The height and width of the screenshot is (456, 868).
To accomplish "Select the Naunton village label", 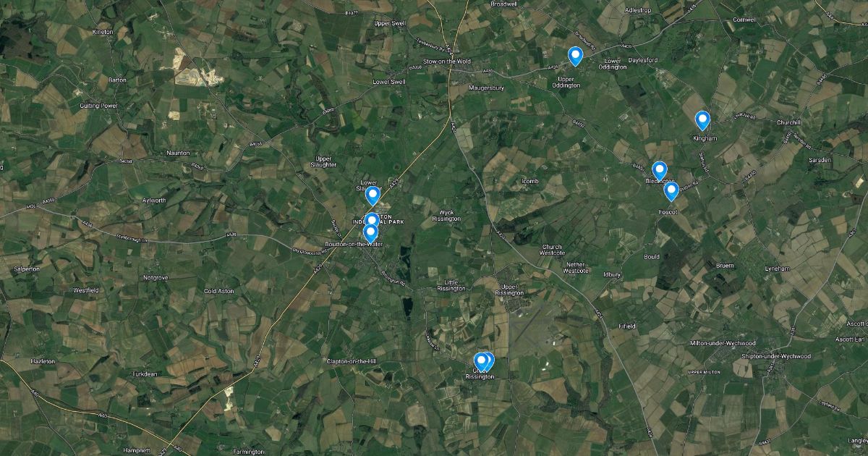I will [177, 153].
